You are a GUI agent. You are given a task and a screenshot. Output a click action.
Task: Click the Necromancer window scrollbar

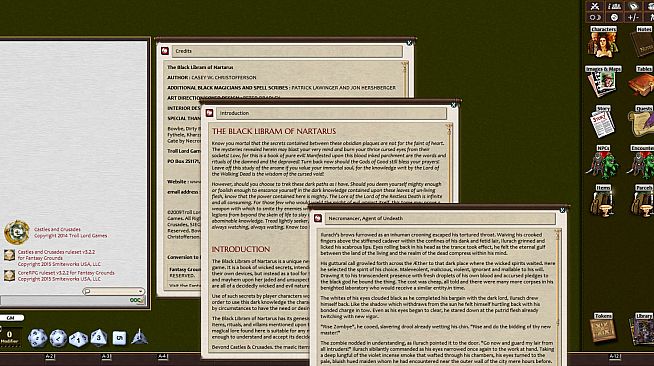557,297
